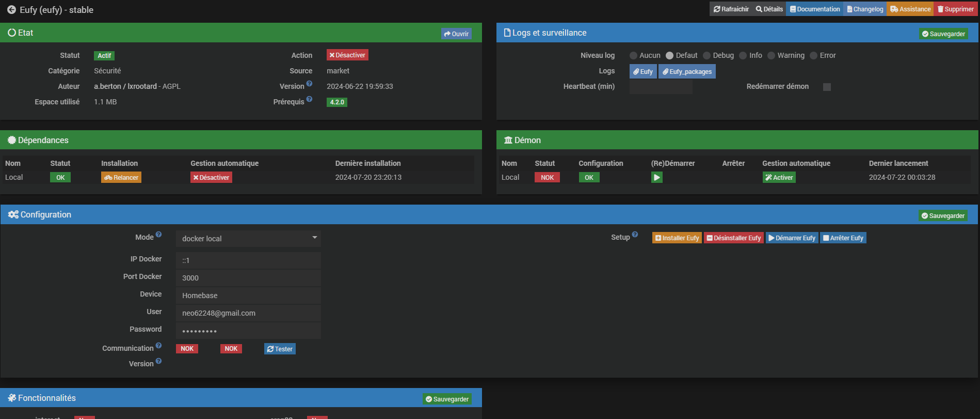Click the Rafraichir button
The width and height of the screenshot is (980, 419).
click(x=731, y=9)
